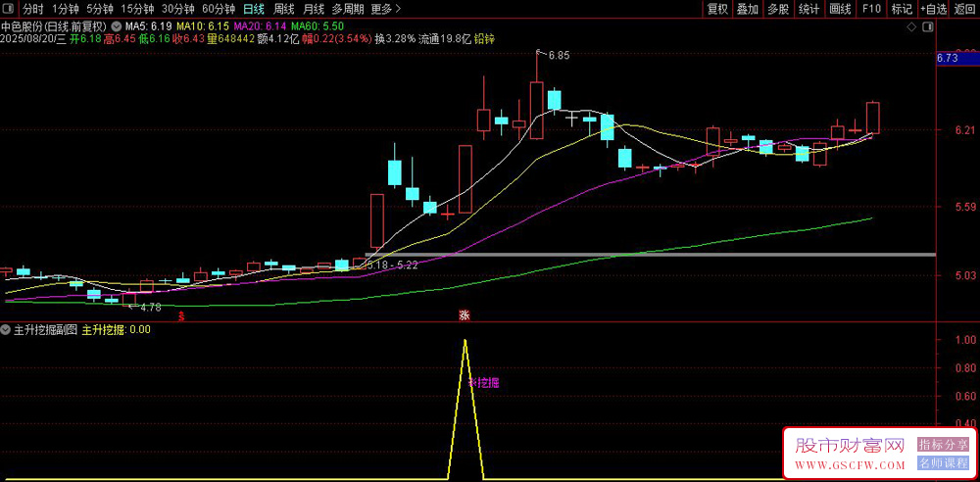Click the 5.18 - 5.22 gap label
This screenshot has height=482, width=980.
[x=393, y=265]
